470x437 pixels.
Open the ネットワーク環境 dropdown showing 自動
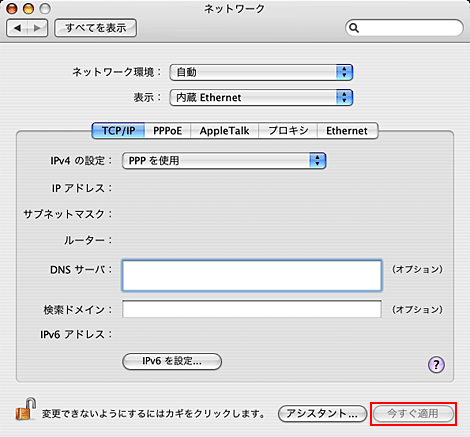tap(261, 72)
